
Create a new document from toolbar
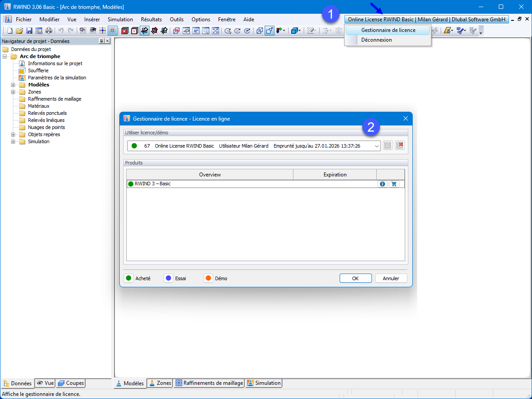pyautogui.click(x=10, y=31)
